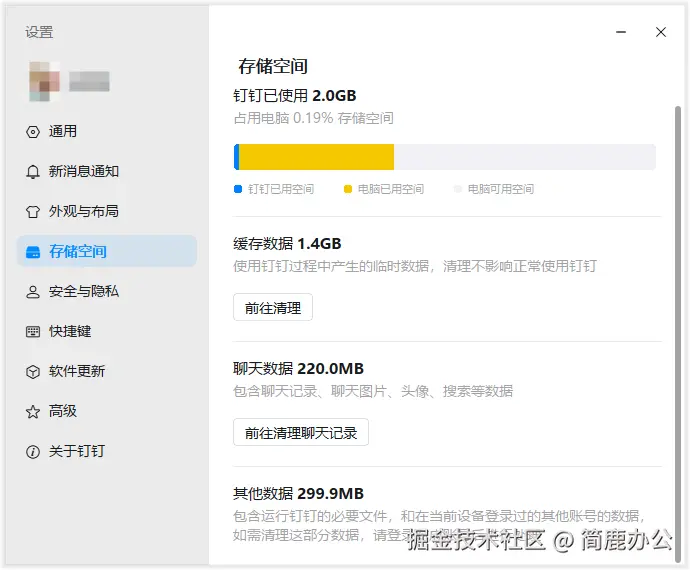Image resolution: width=690 pixels, height=570 pixels.
Task: Click the bell icon for 新消息通知
Action: click(x=32, y=172)
